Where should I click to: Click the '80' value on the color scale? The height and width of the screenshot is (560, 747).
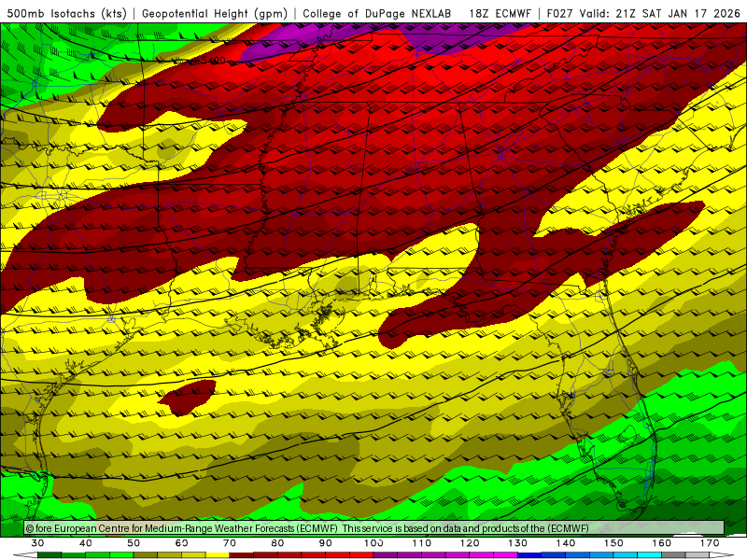point(277,543)
